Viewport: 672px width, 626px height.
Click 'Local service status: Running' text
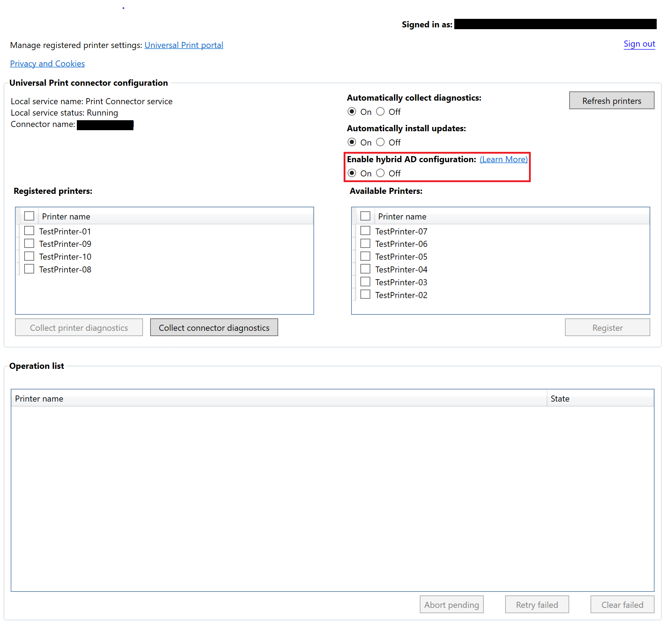coord(64,113)
